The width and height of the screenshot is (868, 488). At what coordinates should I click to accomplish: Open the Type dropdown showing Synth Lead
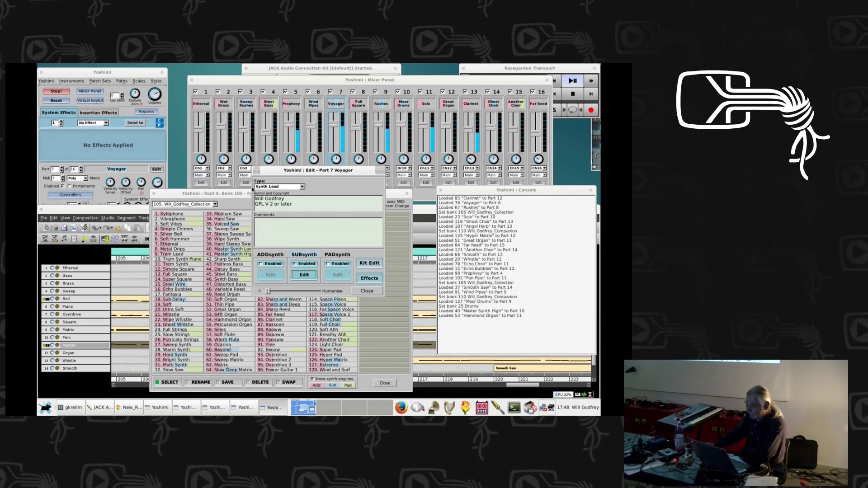(x=279, y=187)
